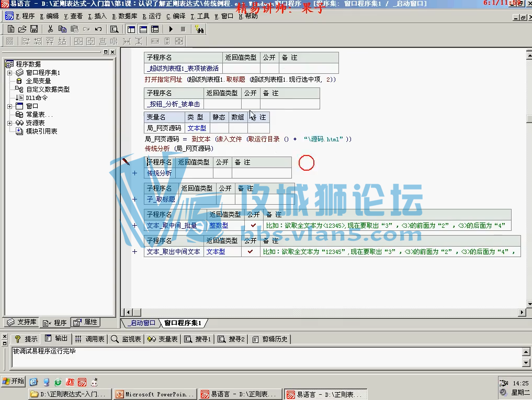Click the align-left edges layout icon
Screen dimensions: 532x400
(26, 41)
